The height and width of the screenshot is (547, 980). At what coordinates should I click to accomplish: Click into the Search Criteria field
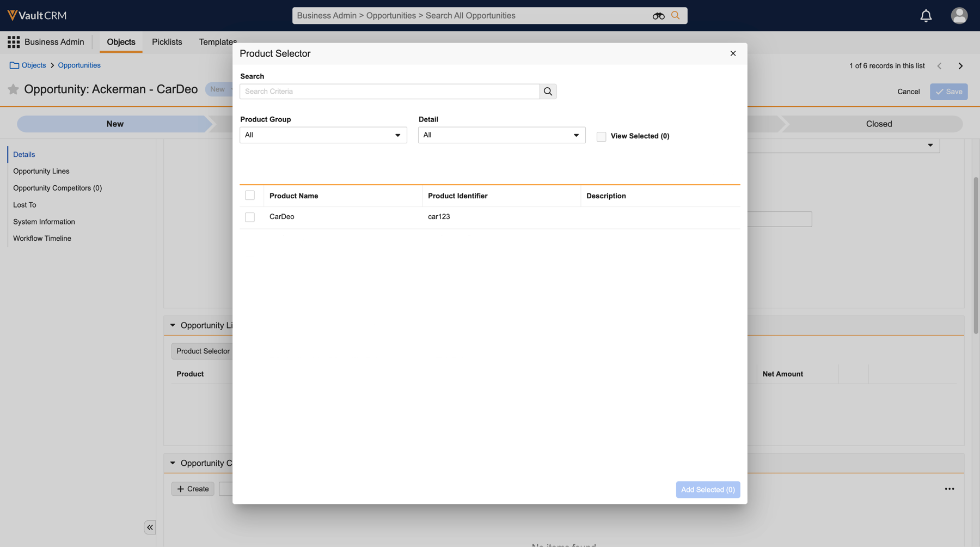tap(389, 92)
